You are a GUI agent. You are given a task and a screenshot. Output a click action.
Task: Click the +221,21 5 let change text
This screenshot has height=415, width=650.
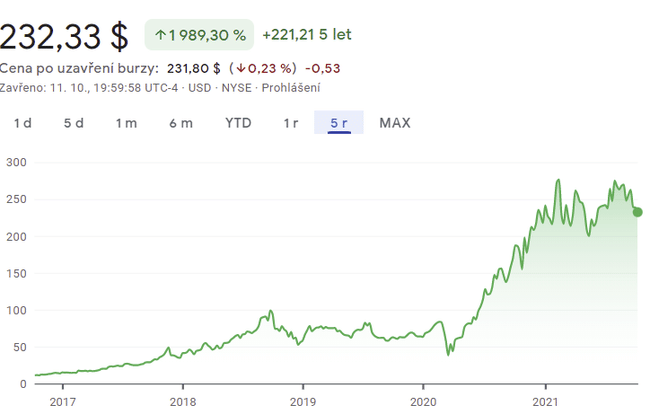[x=307, y=35]
